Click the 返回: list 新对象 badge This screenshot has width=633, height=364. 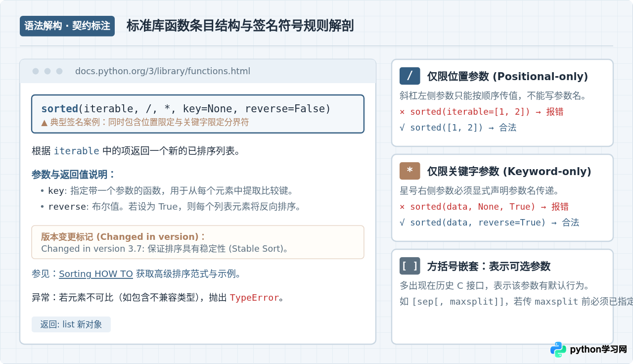coord(71,324)
